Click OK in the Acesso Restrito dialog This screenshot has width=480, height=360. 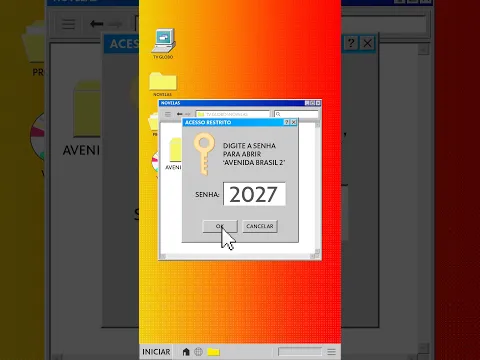(220, 226)
